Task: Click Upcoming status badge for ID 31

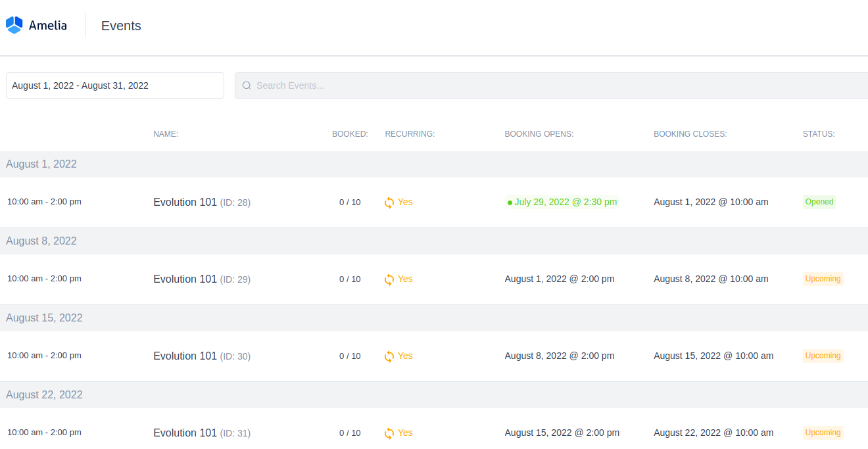Action: click(x=823, y=433)
